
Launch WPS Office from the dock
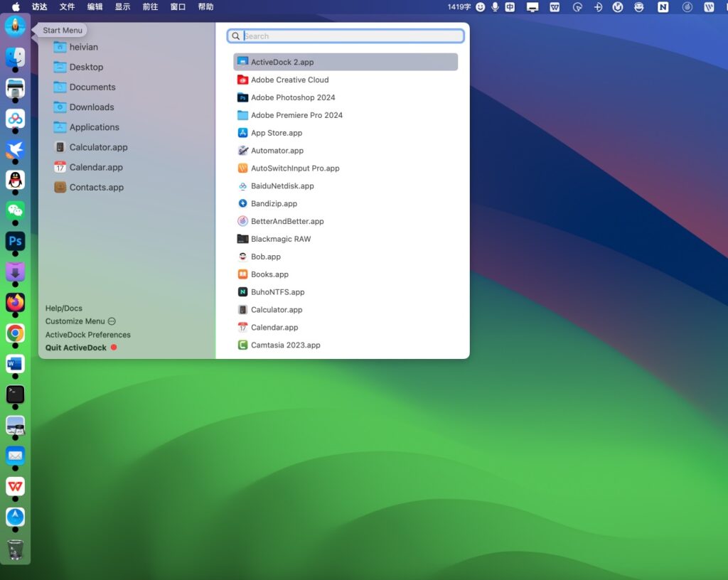click(15, 486)
